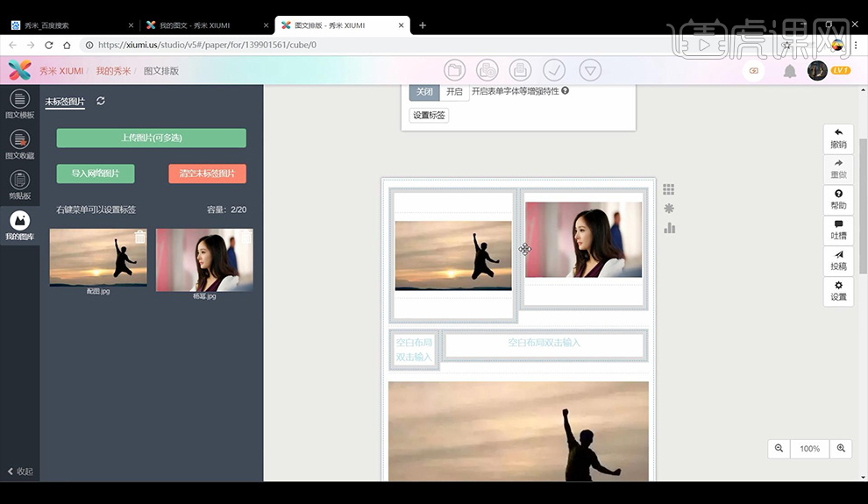Select the 未标签图片 tab
Screen dimensions: 868x504
point(65,102)
